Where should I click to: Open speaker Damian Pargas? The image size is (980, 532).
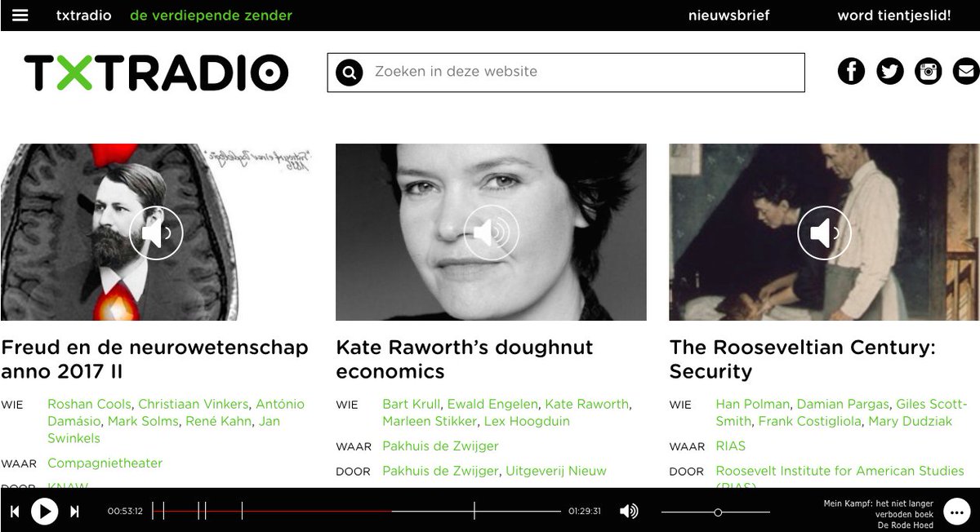(x=843, y=404)
